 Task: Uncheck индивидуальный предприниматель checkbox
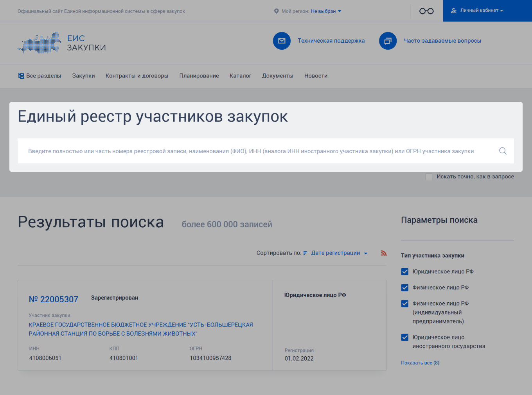[x=405, y=304]
